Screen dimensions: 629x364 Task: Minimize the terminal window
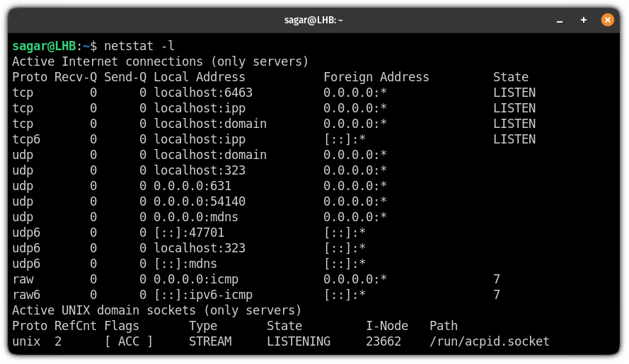click(x=560, y=20)
